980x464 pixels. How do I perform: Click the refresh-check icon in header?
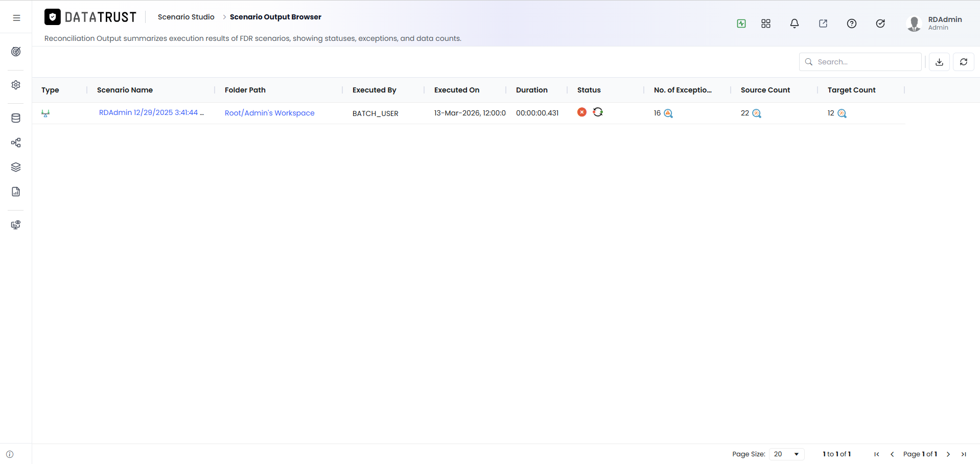[x=880, y=24]
